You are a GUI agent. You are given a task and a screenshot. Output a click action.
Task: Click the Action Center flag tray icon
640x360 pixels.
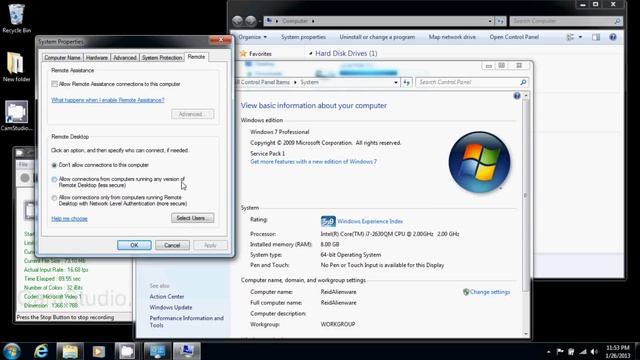click(560, 351)
